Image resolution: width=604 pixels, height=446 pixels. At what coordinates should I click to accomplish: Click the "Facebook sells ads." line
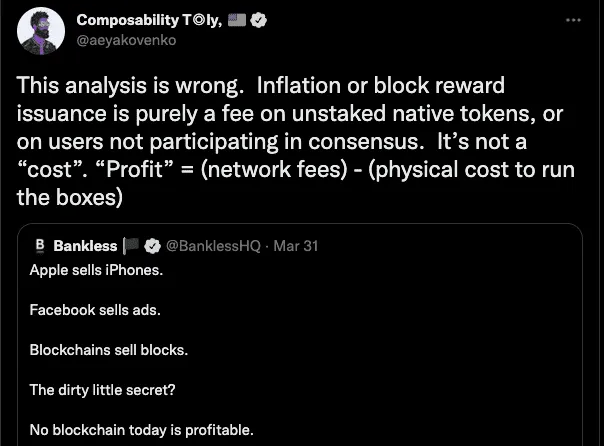coord(95,310)
